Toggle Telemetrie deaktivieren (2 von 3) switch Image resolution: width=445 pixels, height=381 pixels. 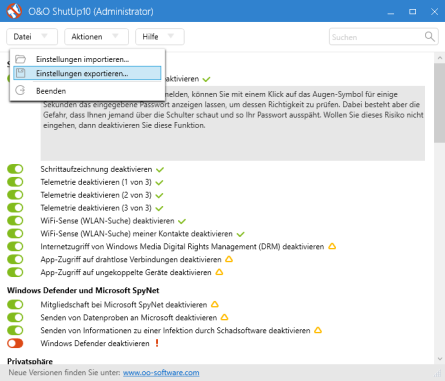tap(15, 195)
